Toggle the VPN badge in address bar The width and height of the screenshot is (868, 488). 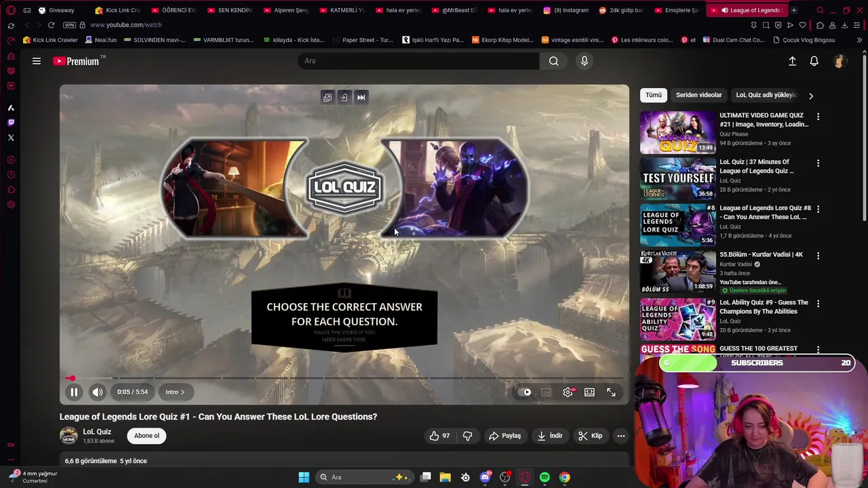coord(69,25)
